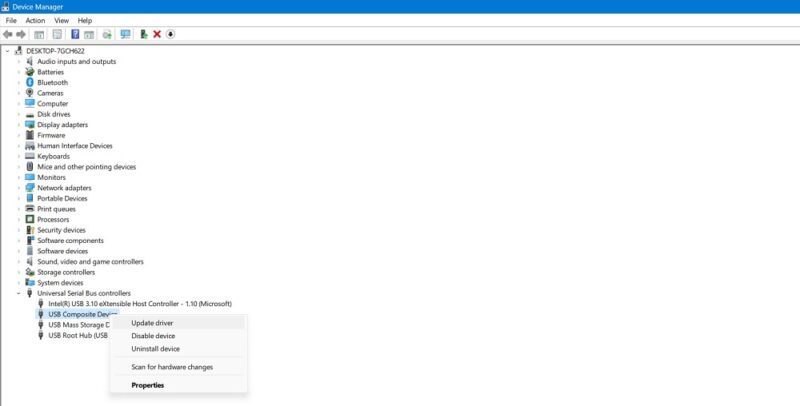Expand the Software devices category
Image resolution: width=800 pixels, height=406 pixels.
[x=19, y=251]
